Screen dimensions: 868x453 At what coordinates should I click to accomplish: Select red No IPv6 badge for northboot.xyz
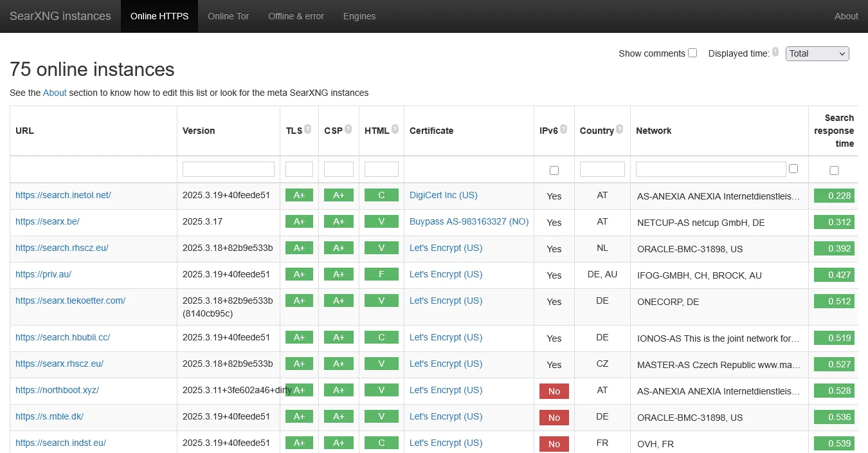554,391
